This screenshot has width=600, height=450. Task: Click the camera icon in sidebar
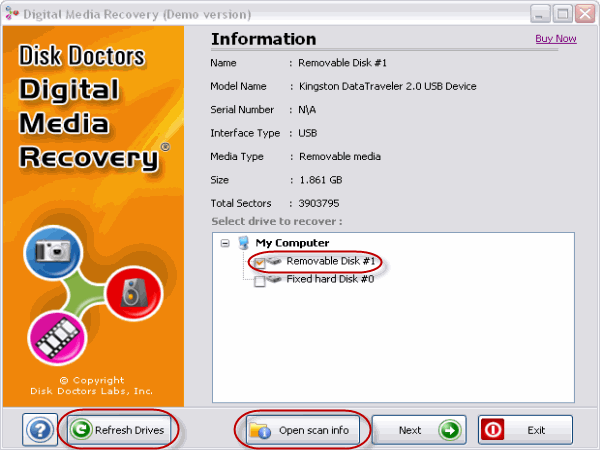point(53,252)
